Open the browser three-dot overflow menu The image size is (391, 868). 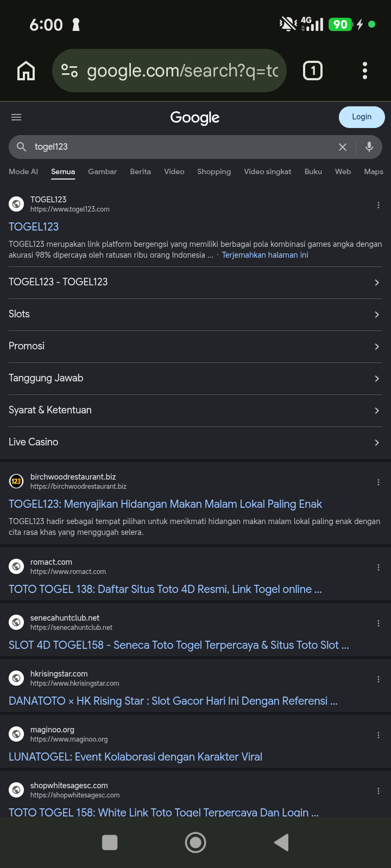(x=365, y=71)
